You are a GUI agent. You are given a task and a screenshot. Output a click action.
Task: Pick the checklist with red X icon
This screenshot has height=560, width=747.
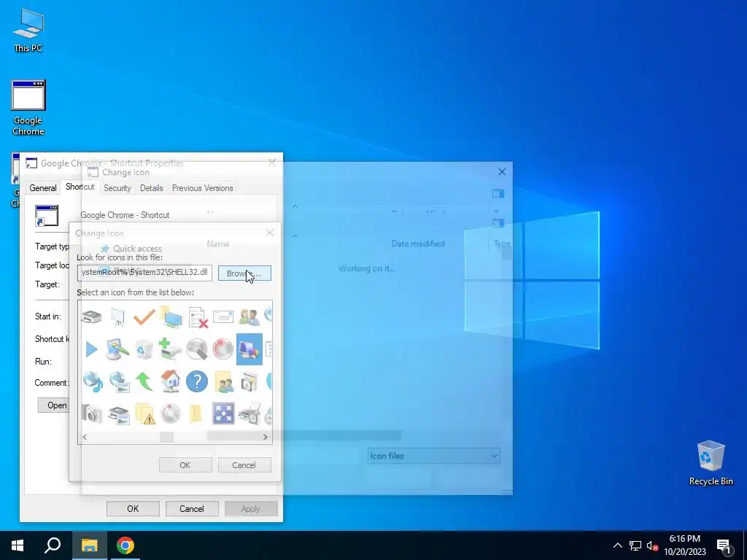point(197,317)
